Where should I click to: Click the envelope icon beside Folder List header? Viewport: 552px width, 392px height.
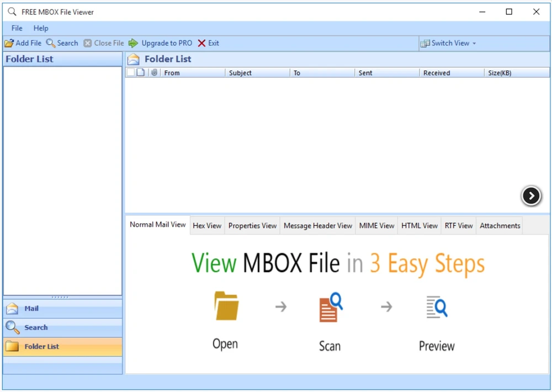click(x=134, y=59)
